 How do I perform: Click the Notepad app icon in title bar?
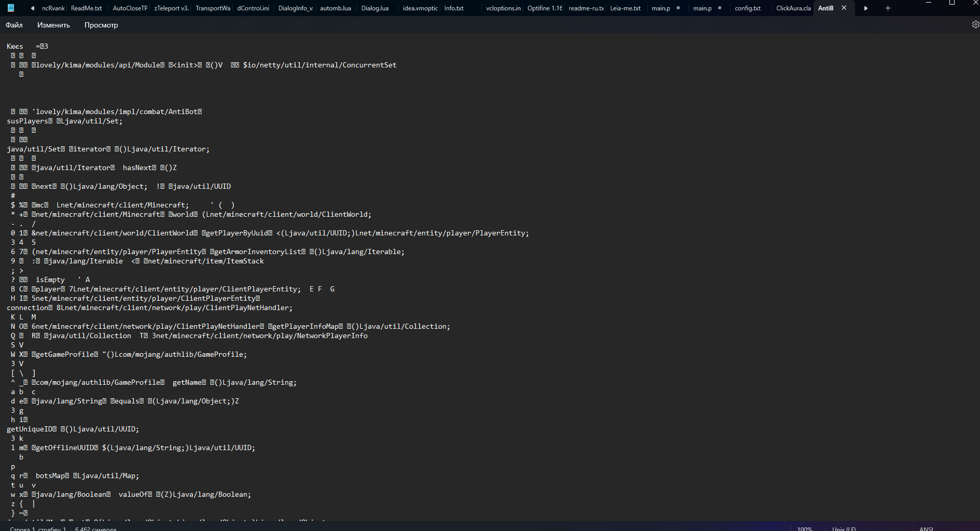[10, 8]
